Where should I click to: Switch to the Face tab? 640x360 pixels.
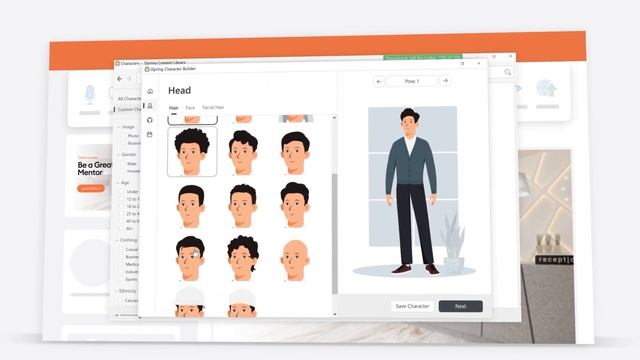[190, 108]
